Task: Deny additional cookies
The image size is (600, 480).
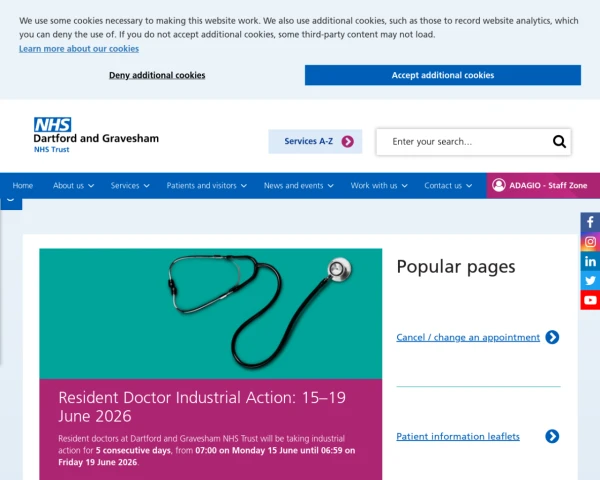Action: (157, 75)
